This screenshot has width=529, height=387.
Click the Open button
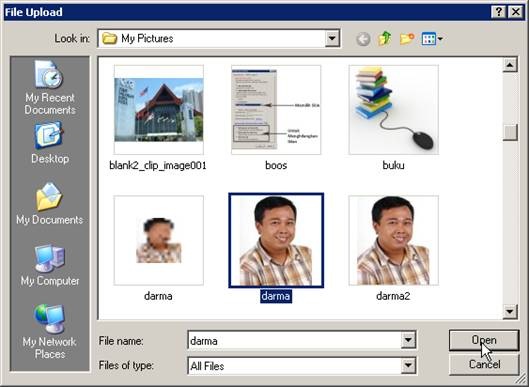click(484, 340)
